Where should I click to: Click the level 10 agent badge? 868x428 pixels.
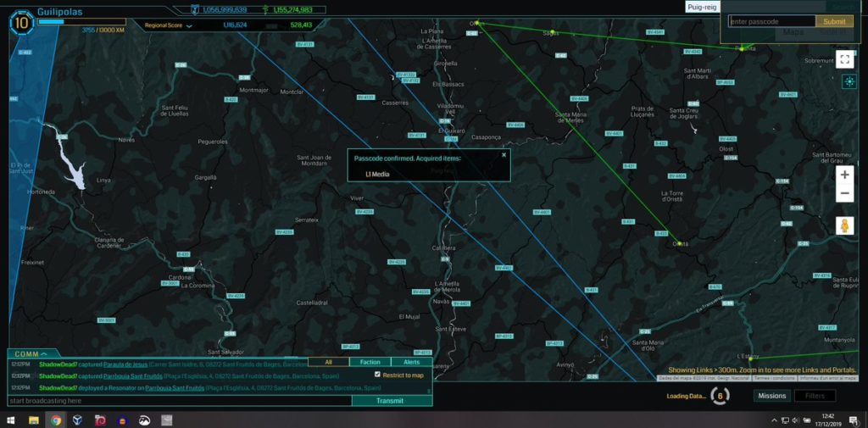click(21, 23)
